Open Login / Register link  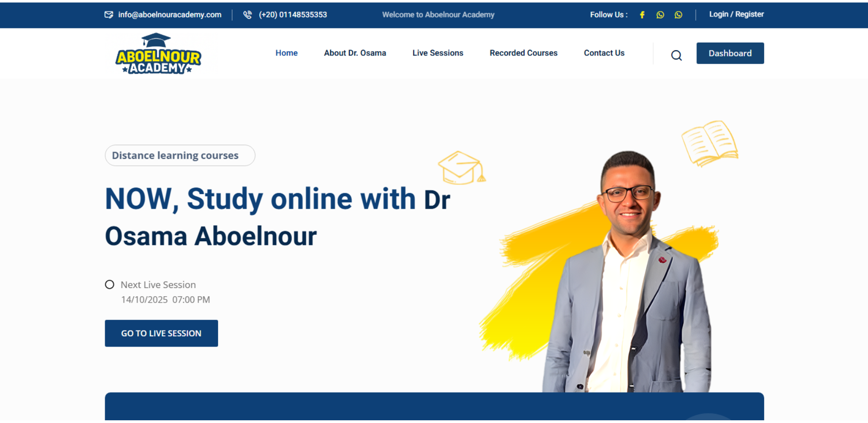pos(736,14)
